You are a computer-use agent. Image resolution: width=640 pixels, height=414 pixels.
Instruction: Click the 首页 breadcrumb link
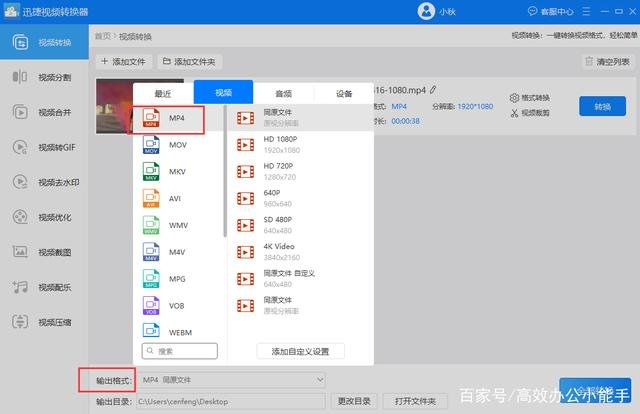point(102,36)
